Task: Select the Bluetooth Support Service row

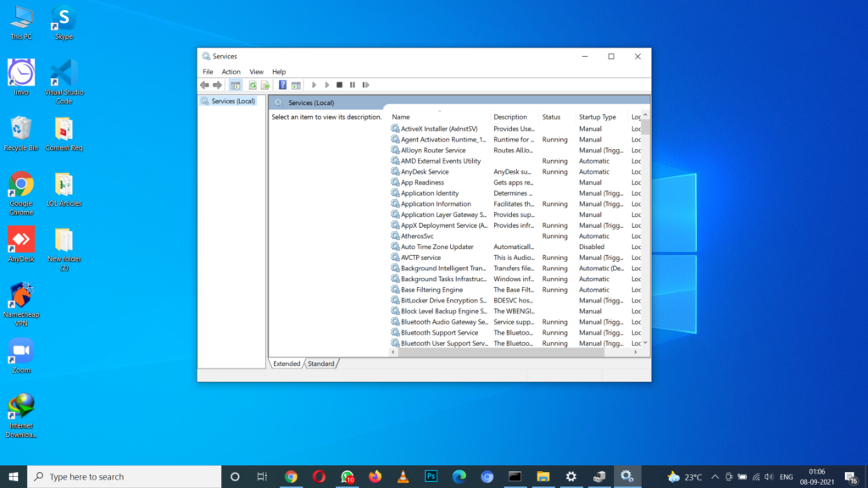Action: pos(439,332)
